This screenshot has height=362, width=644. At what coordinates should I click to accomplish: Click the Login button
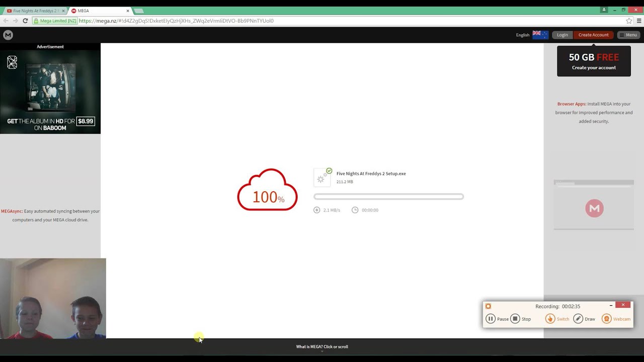[x=562, y=35]
